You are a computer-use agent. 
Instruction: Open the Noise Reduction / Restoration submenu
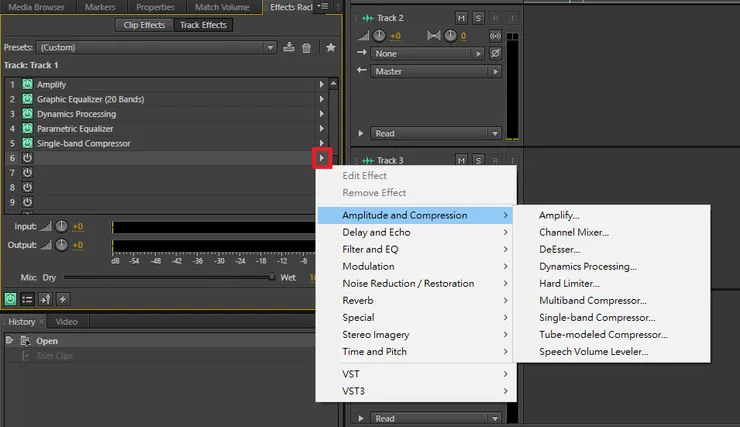410,284
